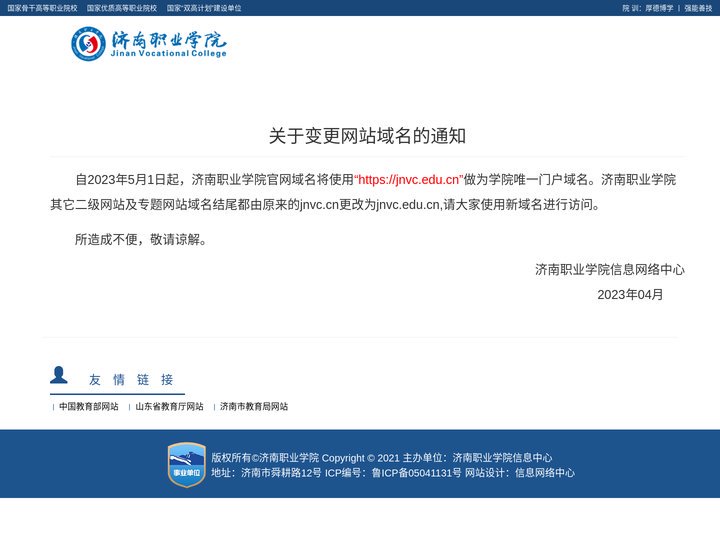
Task: Click 国家骨干高等职业院校 in top bar
Action: point(42,8)
